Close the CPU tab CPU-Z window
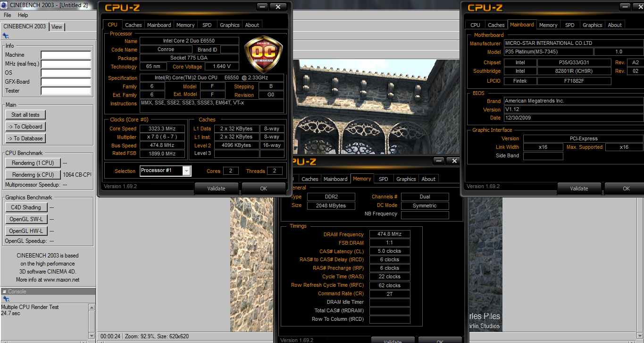 pos(278,7)
